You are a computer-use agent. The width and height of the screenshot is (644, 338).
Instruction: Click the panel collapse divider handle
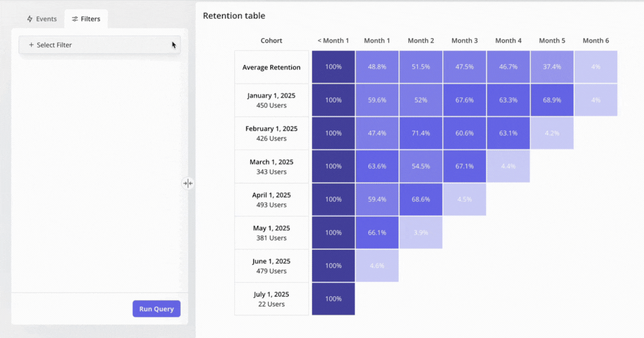(188, 183)
